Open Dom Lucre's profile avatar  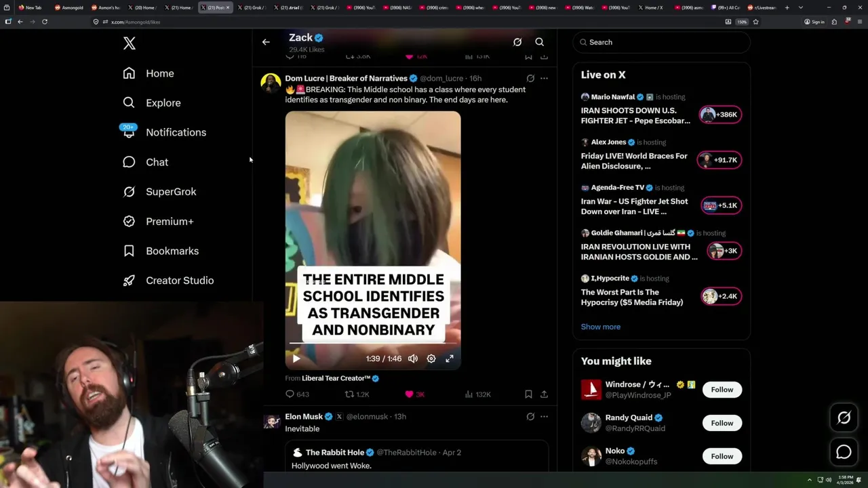271,83
